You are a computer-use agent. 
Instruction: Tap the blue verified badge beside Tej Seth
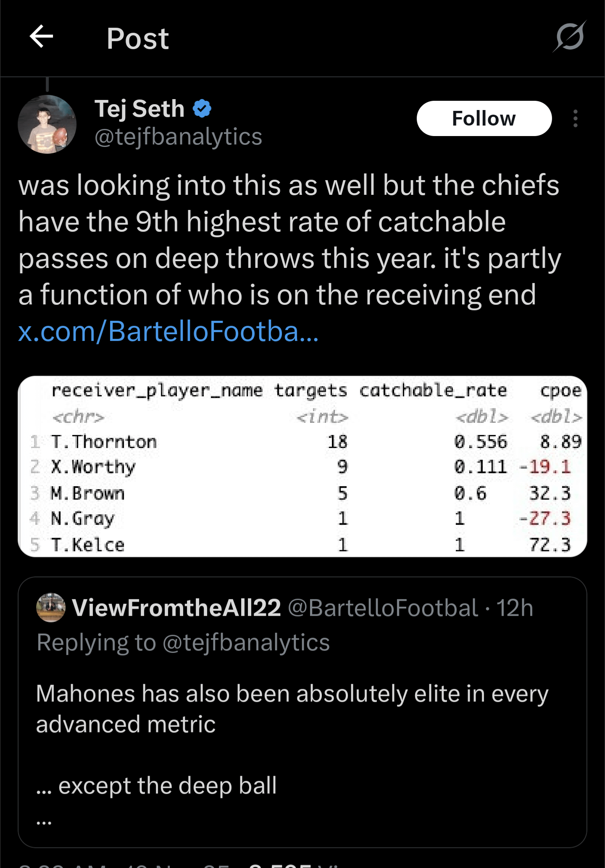click(202, 109)
